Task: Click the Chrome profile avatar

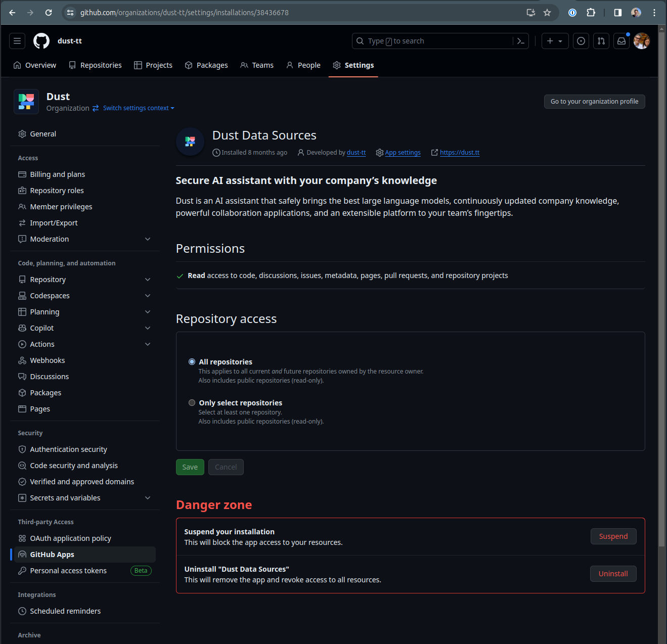Action: [x=636, y=13]
